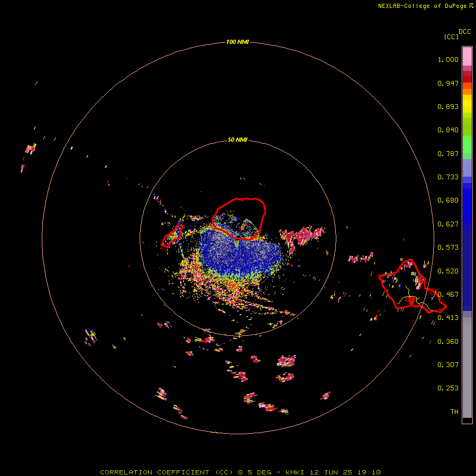Click the TH threshold label

point(454,412)
